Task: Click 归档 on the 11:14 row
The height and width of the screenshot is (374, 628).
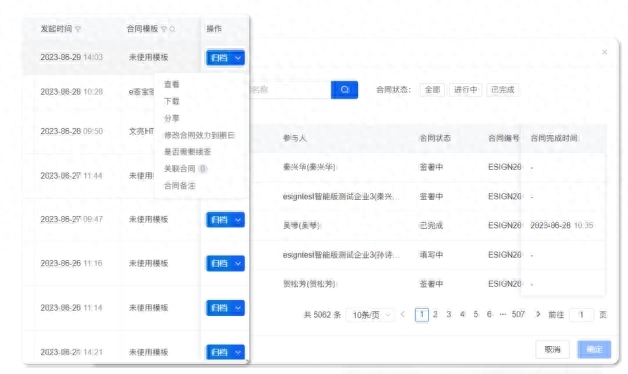Action: tap(219, 308)
